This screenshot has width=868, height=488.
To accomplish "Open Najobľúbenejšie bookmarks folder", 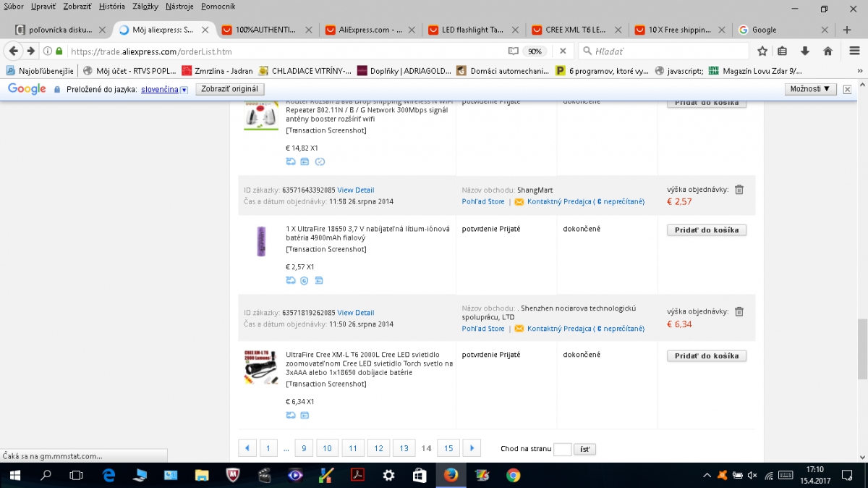I will (40, 71).
